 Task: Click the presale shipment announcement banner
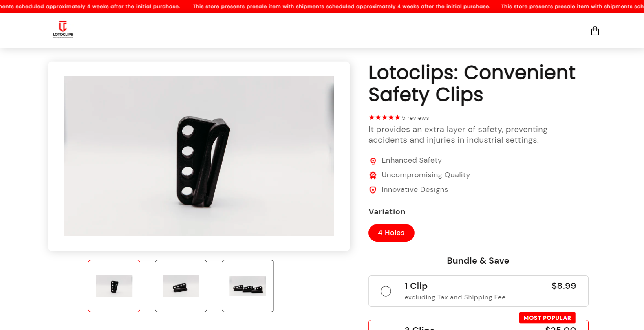tap(322, 7)
